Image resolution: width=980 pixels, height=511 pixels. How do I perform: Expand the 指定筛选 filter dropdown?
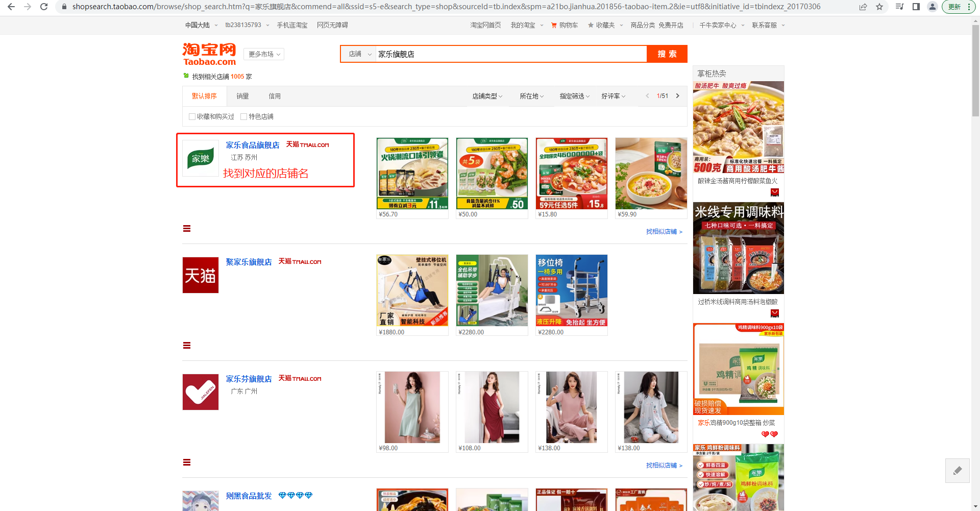coord(575,96)
